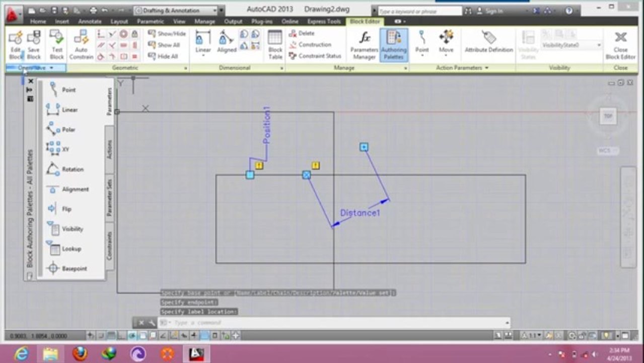Open the Insert ribbon tab
The height and width of the screenshot is (363, 644).
62,22
